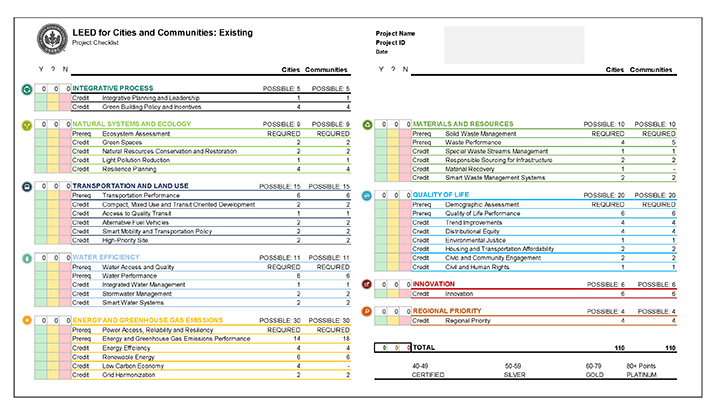Select the green Yes cell for Green Spaces
This screenshot has height=405, width=720.
coord(40,143)
